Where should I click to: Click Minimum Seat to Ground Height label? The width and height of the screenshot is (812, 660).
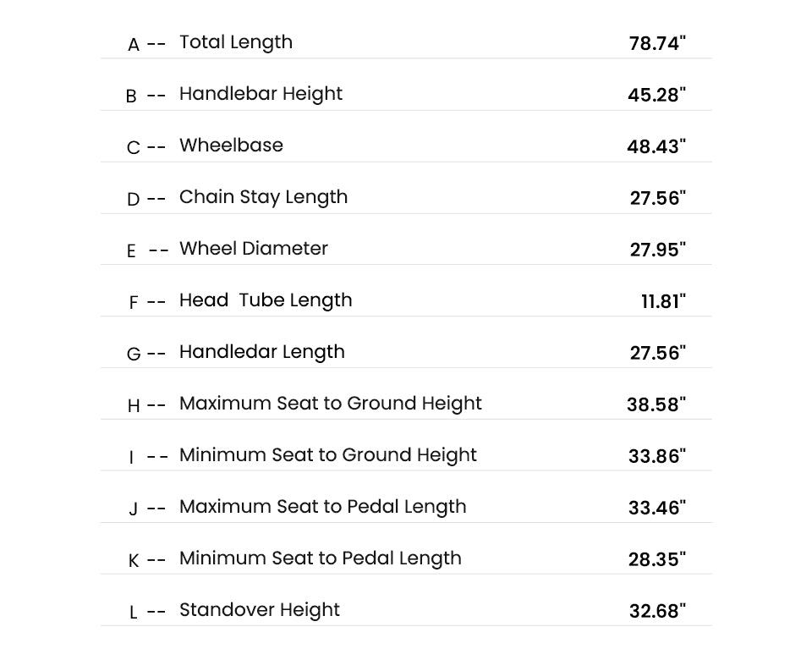click(328, 455)
